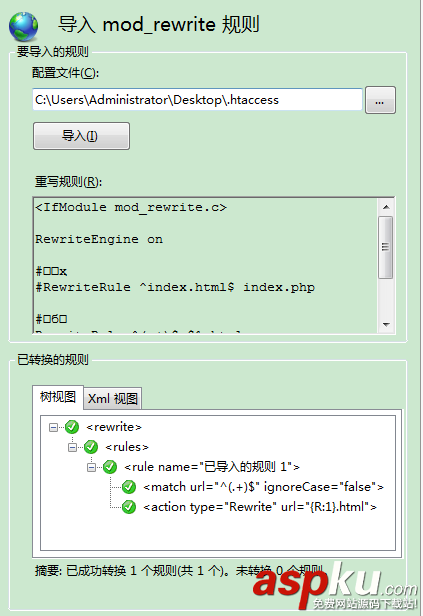
Task: Click the 配置文件 path input field
Action: [197, 100]
